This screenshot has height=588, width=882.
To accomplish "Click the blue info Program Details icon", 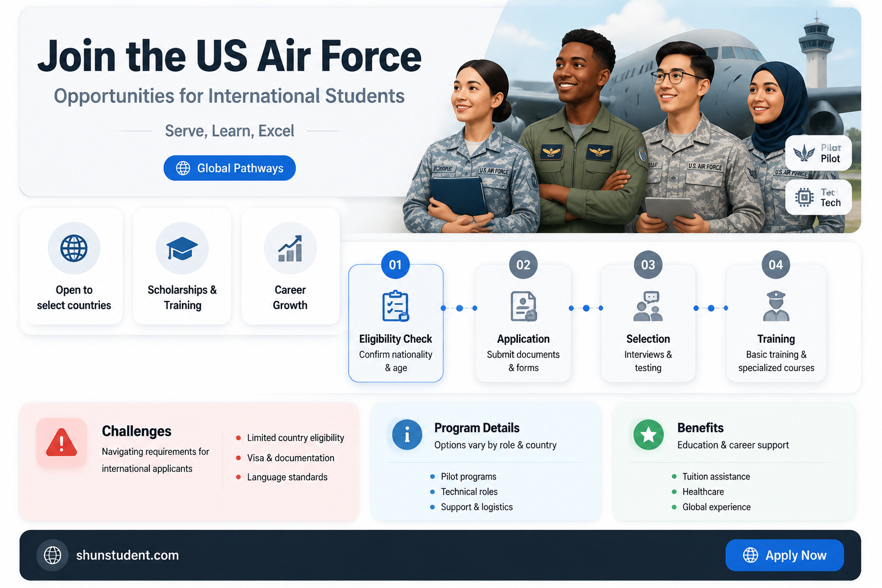I will (407, 435).
